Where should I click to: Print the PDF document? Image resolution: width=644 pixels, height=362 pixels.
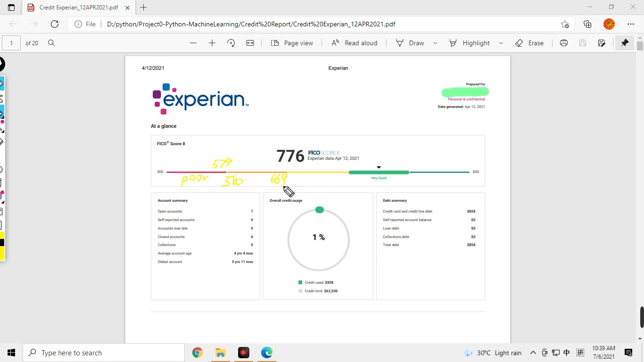[564, 43]
